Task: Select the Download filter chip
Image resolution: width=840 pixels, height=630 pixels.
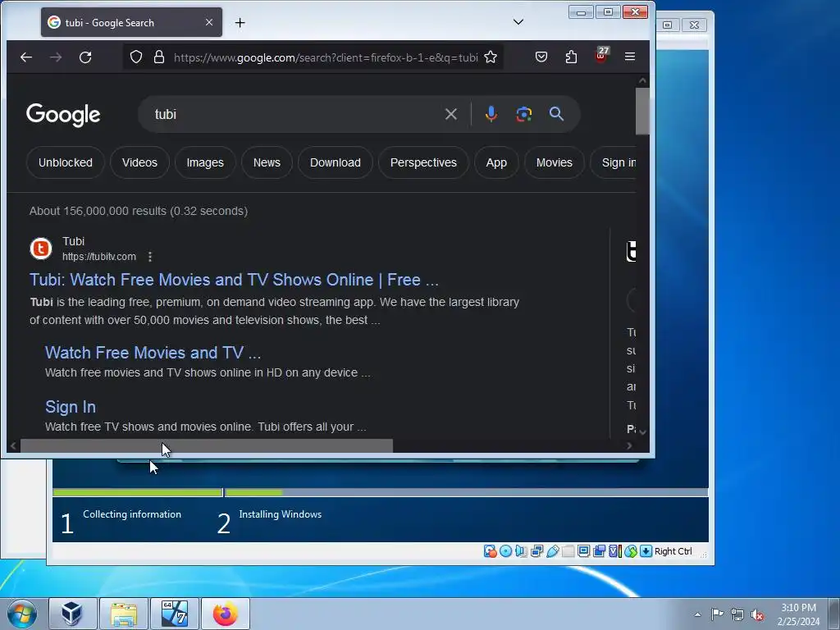Action: 336,162
